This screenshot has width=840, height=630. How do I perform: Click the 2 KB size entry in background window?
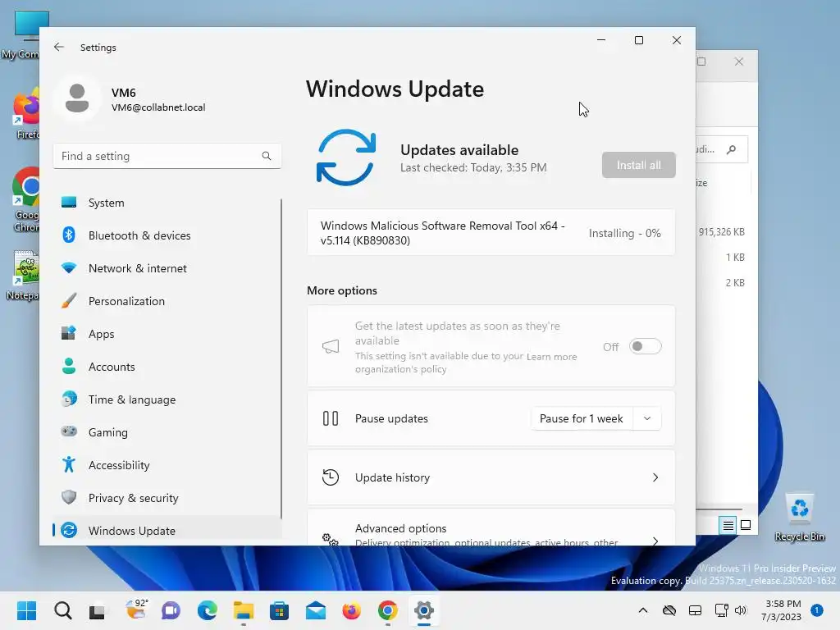735,283
